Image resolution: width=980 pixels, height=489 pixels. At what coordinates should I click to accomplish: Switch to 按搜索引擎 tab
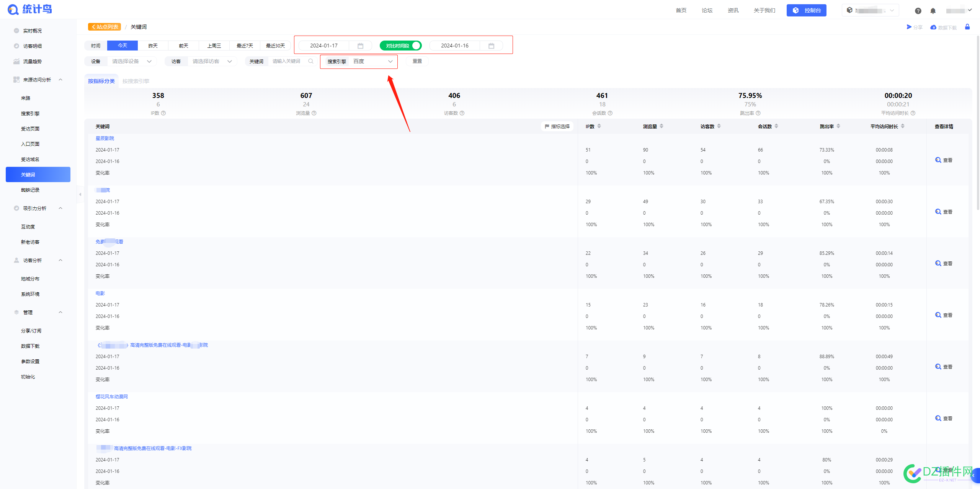pyautogui.click(x=136, y=81)
